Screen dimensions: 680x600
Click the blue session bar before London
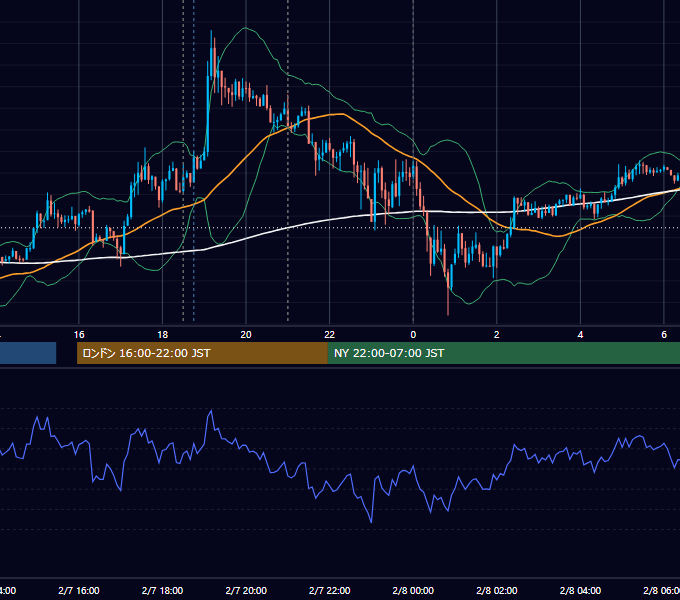(x=28, y=353)
